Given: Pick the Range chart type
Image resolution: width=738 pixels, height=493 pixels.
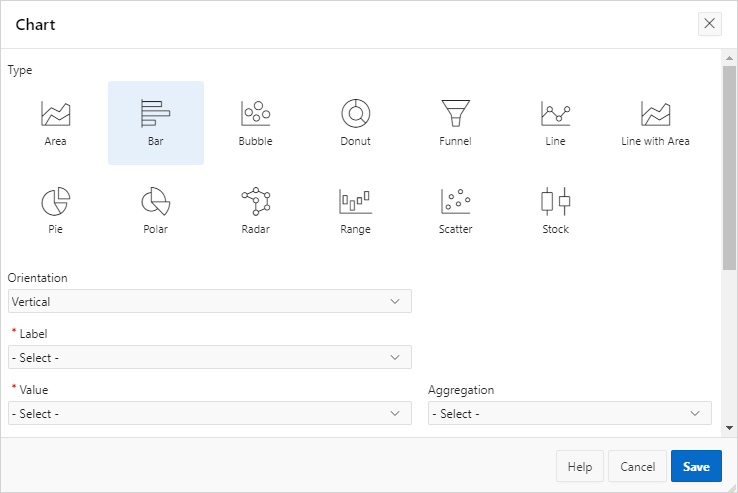Looking at the screenshot, I should tap(355, 211).
